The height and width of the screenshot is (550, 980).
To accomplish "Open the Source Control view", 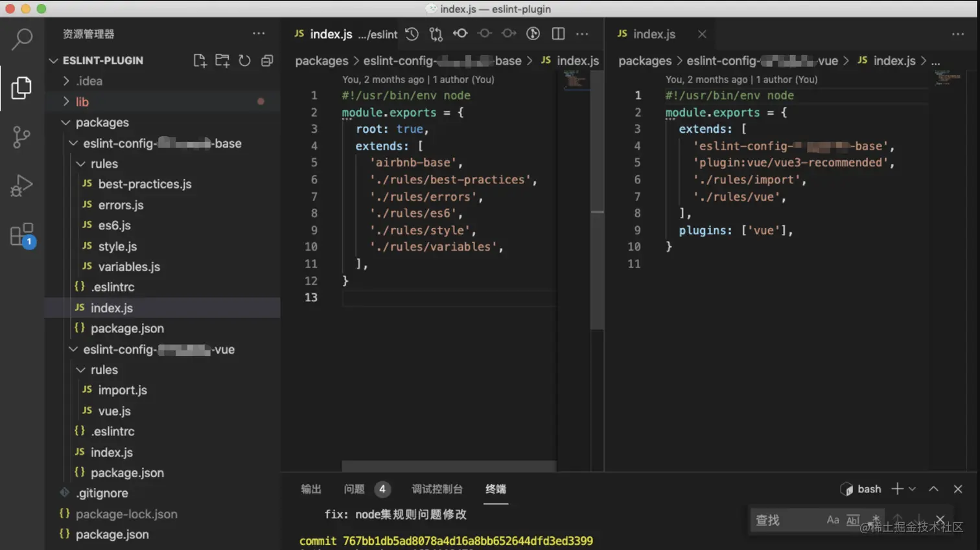I will point(21,137).
